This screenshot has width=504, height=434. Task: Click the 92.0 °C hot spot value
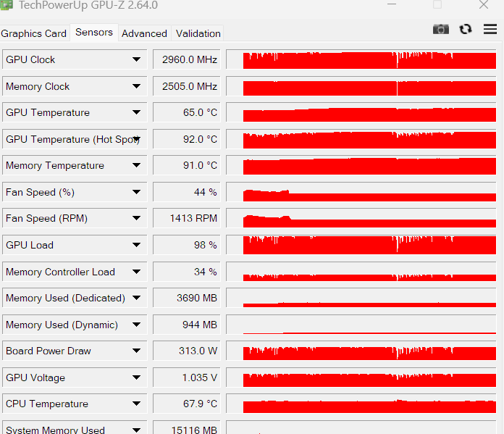187,139
